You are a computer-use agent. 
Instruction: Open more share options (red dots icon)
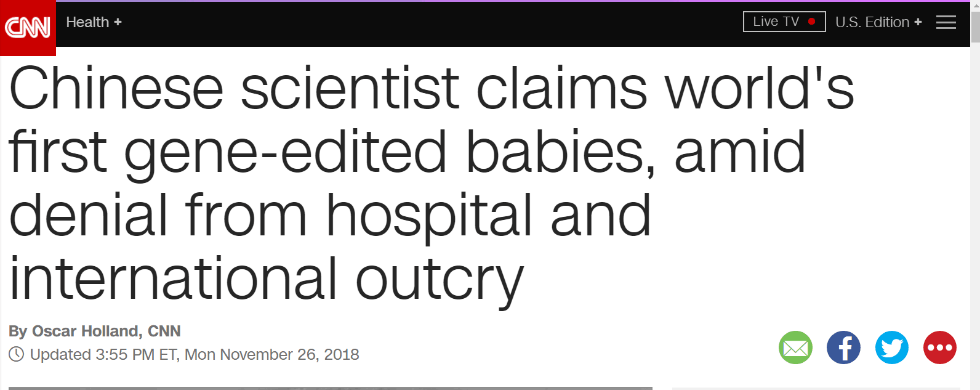point(940,347)
